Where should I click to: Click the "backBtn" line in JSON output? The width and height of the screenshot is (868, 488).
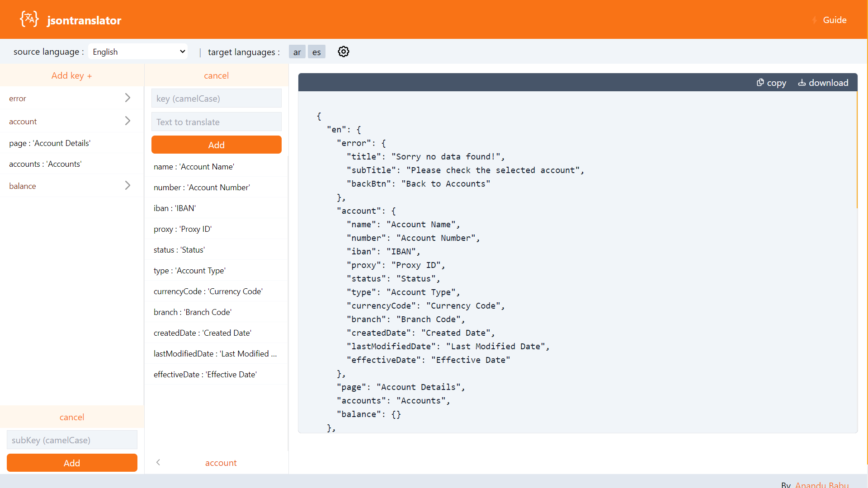pos(418,183)
